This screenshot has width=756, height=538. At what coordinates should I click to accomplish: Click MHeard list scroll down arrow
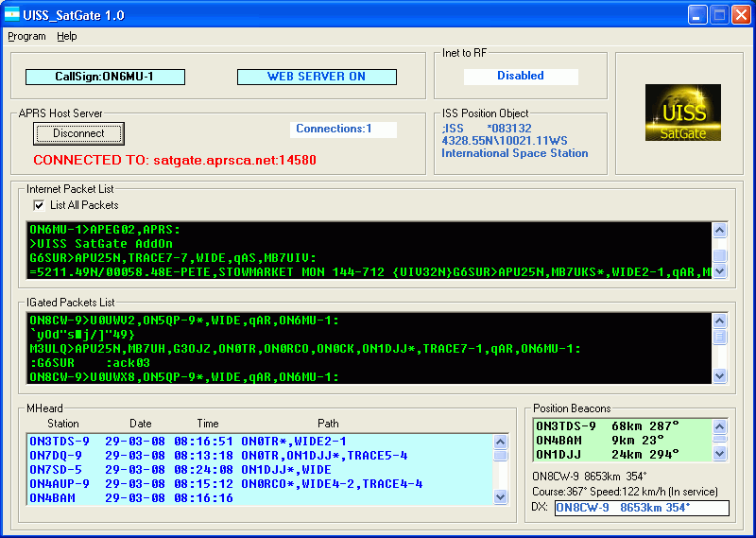[501, 495]
